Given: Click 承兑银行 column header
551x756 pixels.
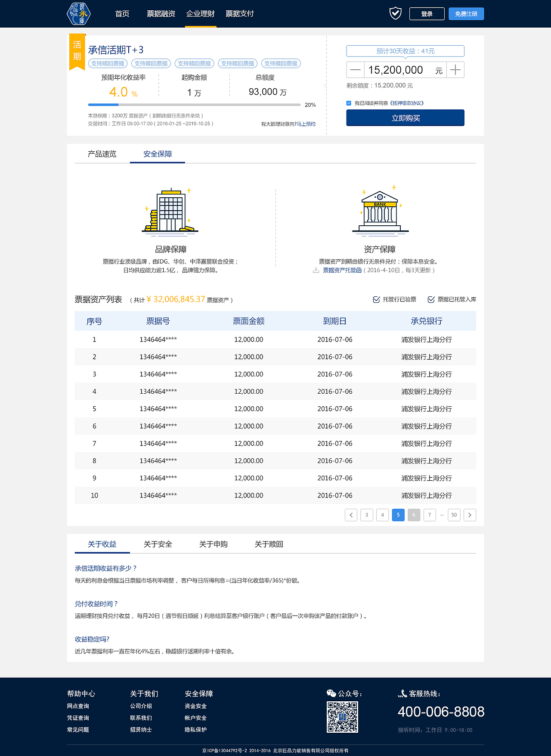Looking at the screenshot, I should (x=427, y=321).
